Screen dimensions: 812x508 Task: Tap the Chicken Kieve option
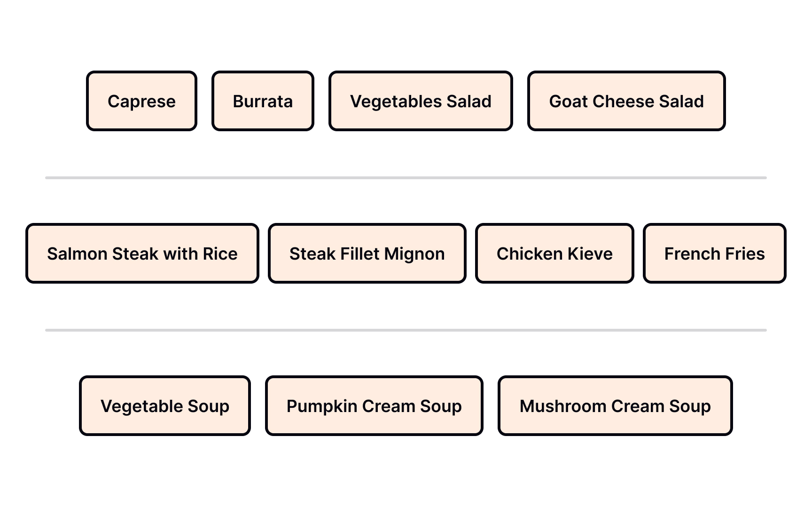point(554,254)
